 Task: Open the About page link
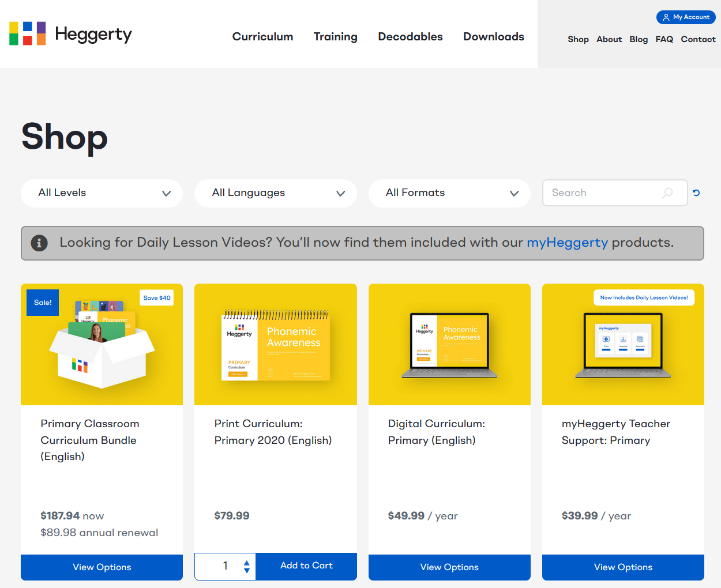click(609, 39)
